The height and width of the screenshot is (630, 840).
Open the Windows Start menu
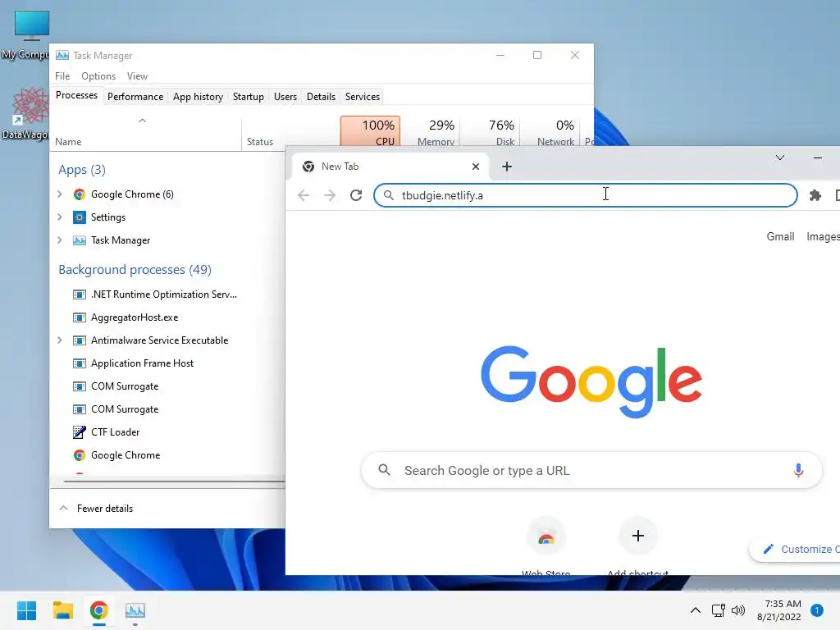27,610
